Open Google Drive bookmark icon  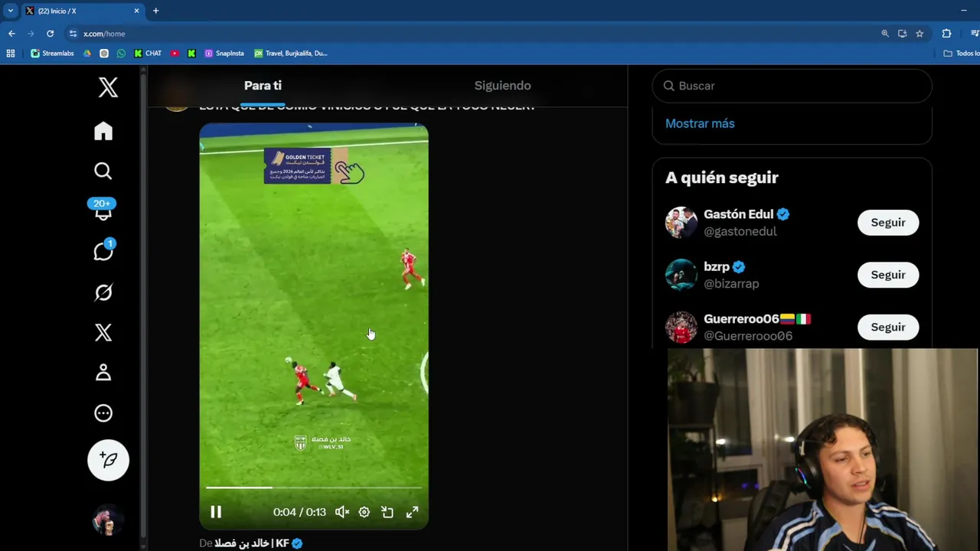tap(87, 54)
